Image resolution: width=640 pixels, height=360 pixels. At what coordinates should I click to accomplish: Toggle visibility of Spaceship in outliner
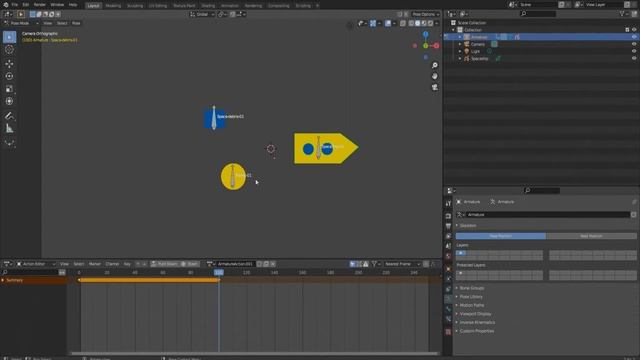pyautogui.click(x=634, y=58)
